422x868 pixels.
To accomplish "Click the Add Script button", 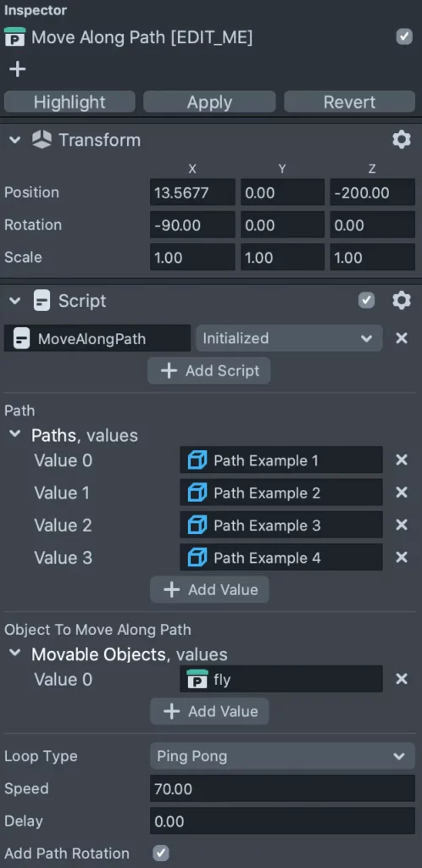I will pos(209,370).
